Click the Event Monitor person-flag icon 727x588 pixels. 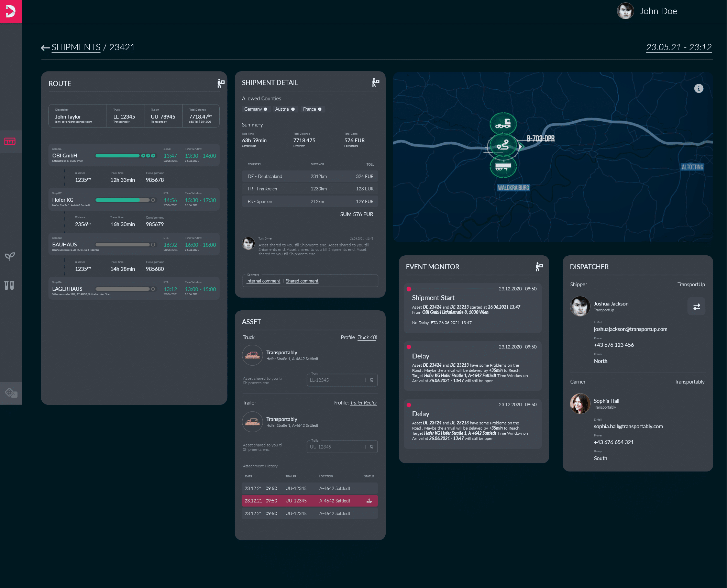tap(539, 267)
